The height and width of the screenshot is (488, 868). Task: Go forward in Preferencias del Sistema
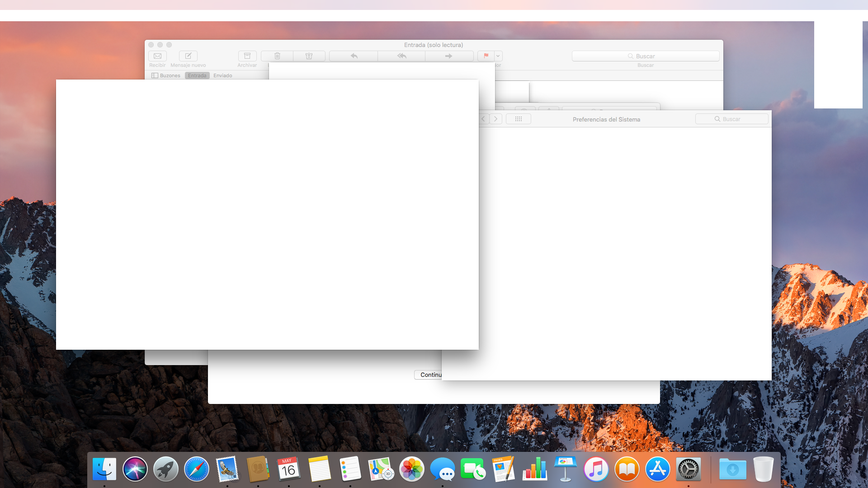point(495,119)
